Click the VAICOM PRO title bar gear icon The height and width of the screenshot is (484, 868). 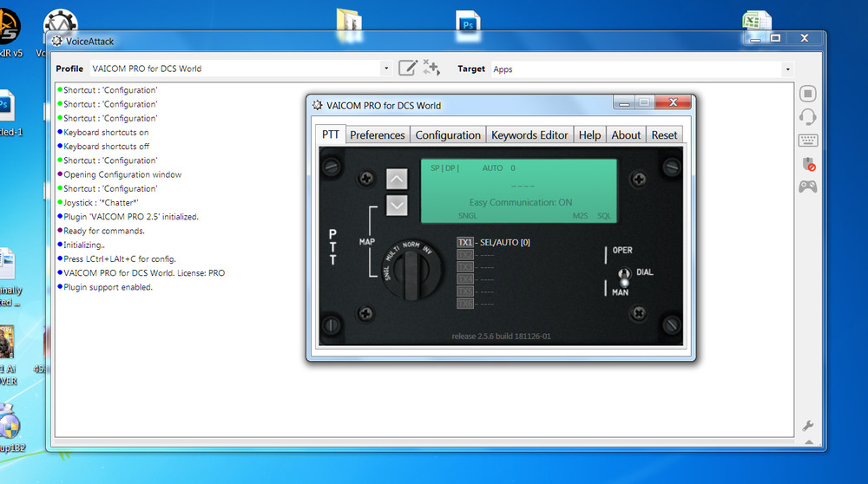click(x=317, y=105)
